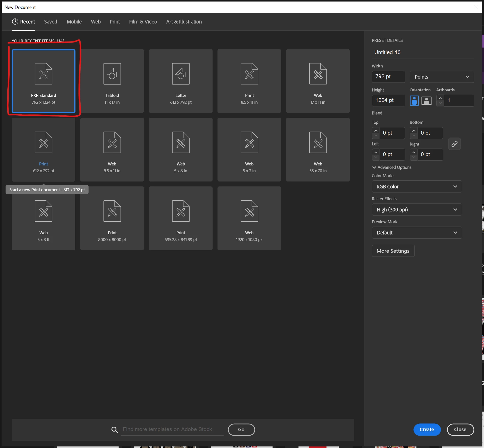484x448 pixels.
Task: Edit the Untitled-10 document name
Action: [x=423, y=52]
